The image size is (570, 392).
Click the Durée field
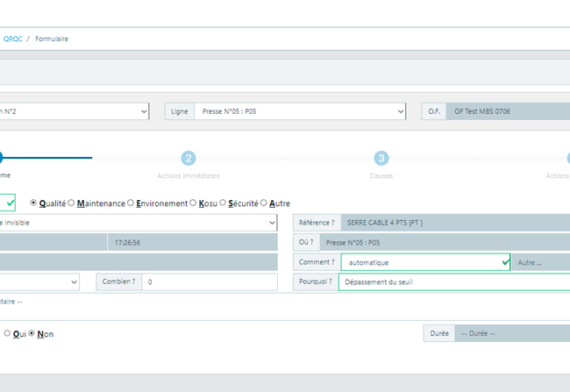pyautogui.click(x=513, y=333)
